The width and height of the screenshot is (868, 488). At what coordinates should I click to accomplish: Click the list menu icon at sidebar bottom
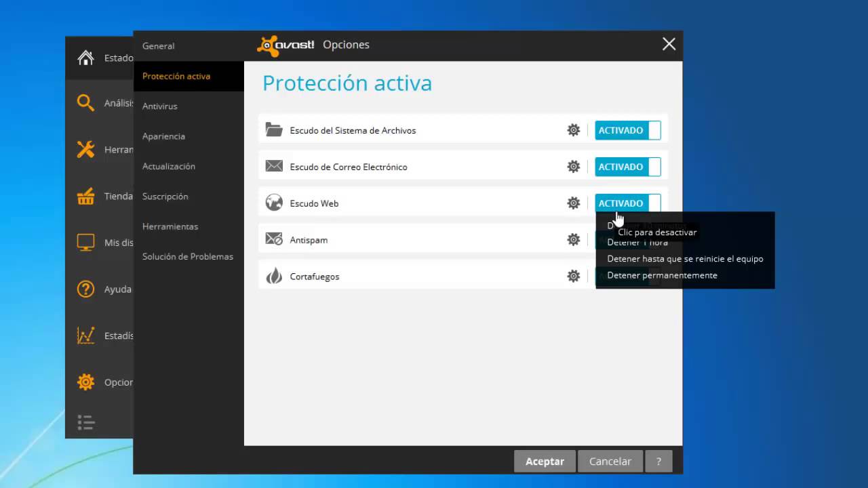(x=85, y=423)
